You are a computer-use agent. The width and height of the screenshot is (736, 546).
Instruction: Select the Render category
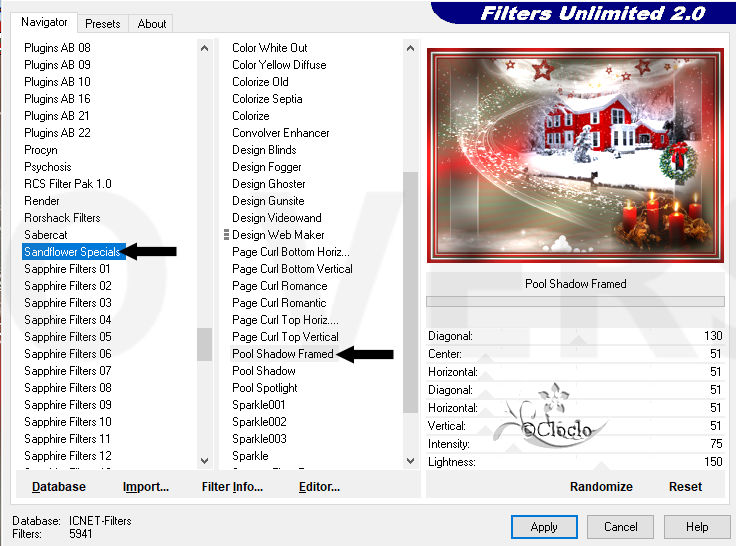coord(42,201)
